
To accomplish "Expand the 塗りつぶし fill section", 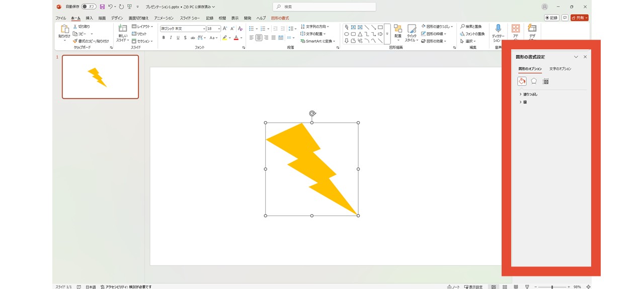I will pos(528,94).
